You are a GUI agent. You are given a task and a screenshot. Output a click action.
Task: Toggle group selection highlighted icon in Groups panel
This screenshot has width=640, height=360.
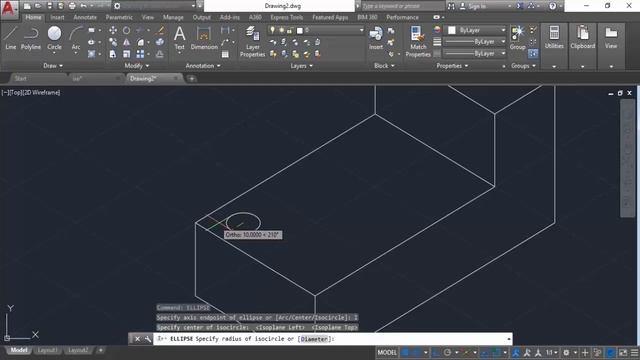(x=533, y=53)
